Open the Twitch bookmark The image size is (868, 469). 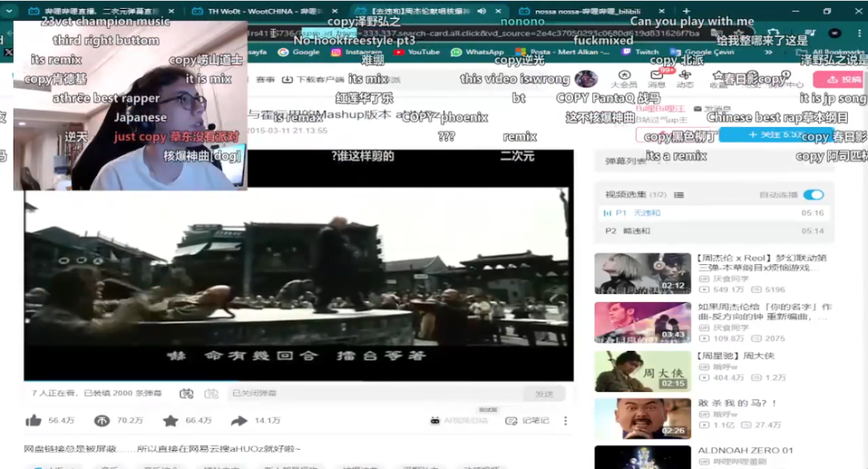point(640,52)
